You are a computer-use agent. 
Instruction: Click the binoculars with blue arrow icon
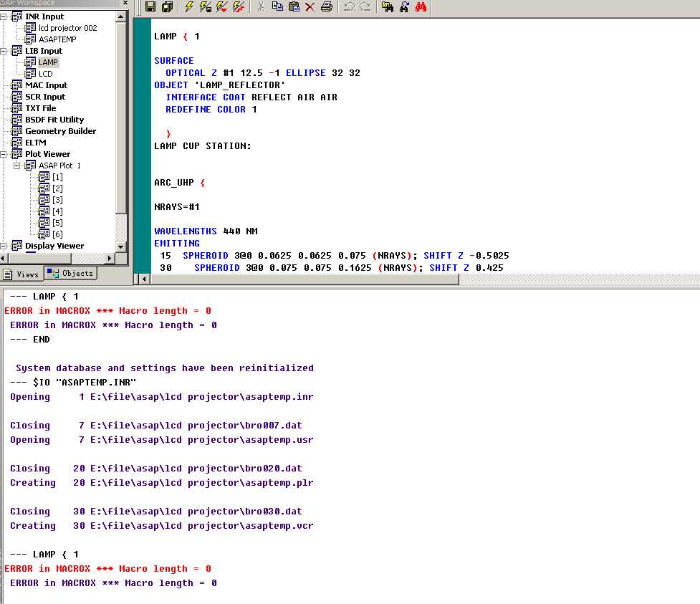point(405,6)
